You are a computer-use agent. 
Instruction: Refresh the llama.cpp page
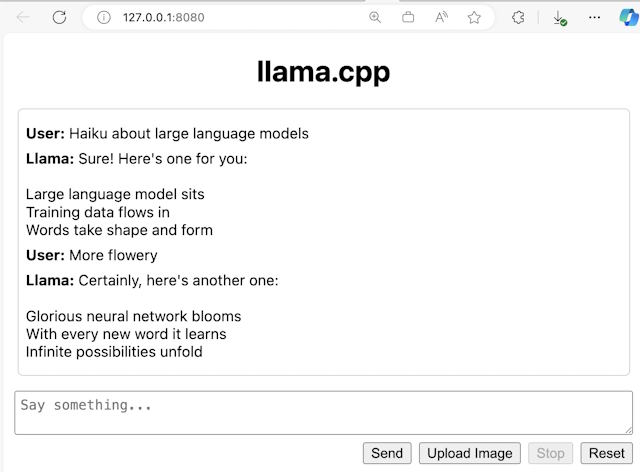[x=59, y=17]
